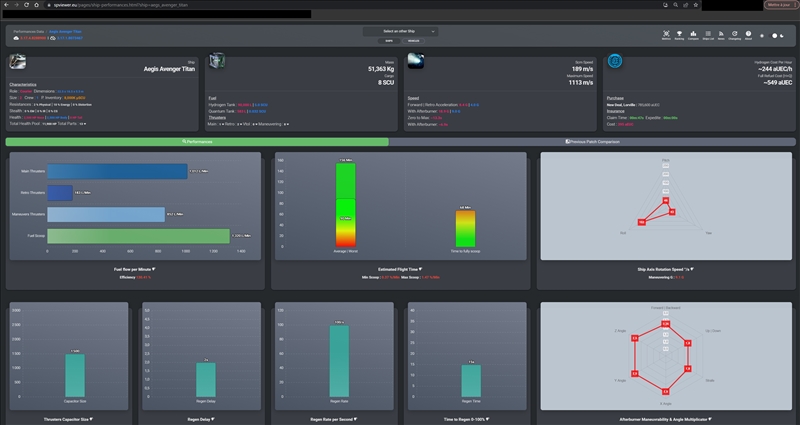
Task: Click the Aegis Avenger Titan ship thumbnail
Action: (17, 61)
